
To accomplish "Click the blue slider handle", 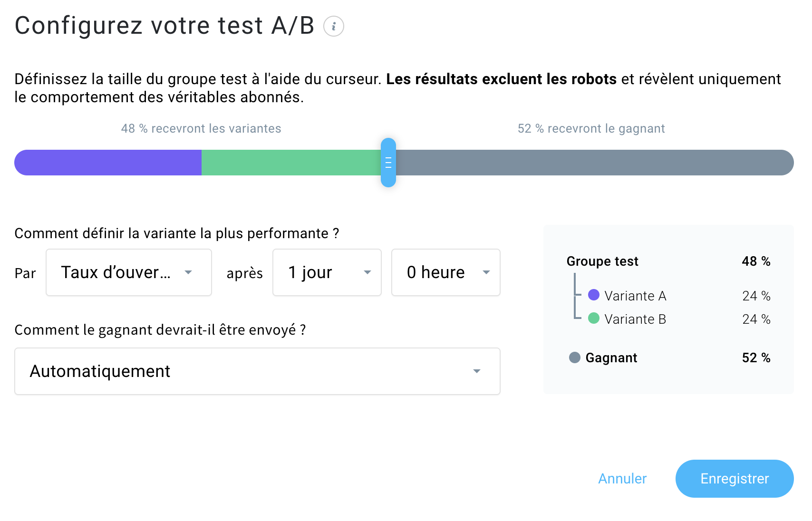I will click(x=388, y=163).
